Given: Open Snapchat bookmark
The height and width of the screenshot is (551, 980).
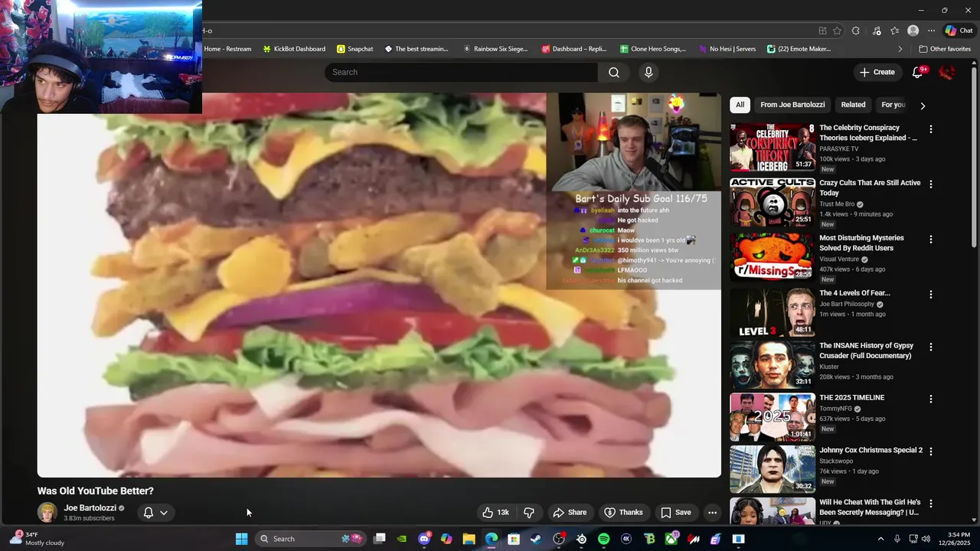Looking at the screenshot, I should click(x=355, y=49).
